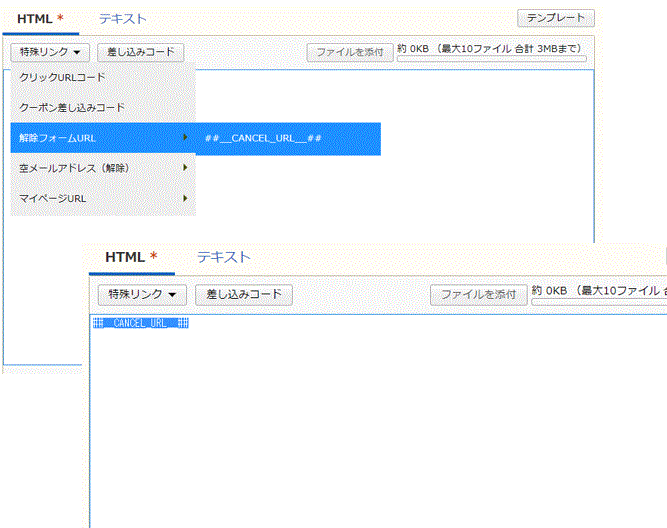
Task: Expand 空メールアドレス（解除） submenu
Action: (103, 168)
